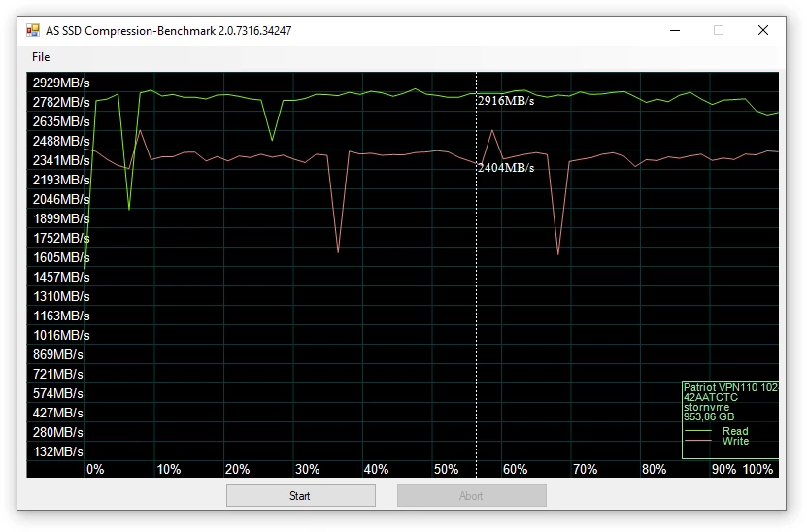Click the 0% compression axis label
Screen dimensions: 807x532
click(95, 469)
